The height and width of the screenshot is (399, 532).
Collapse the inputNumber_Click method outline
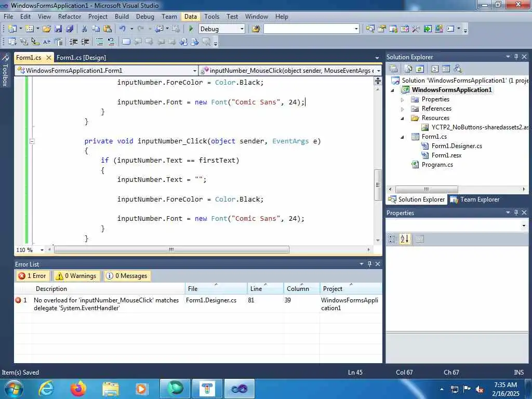pyautogui.click(x=32, y=141)
